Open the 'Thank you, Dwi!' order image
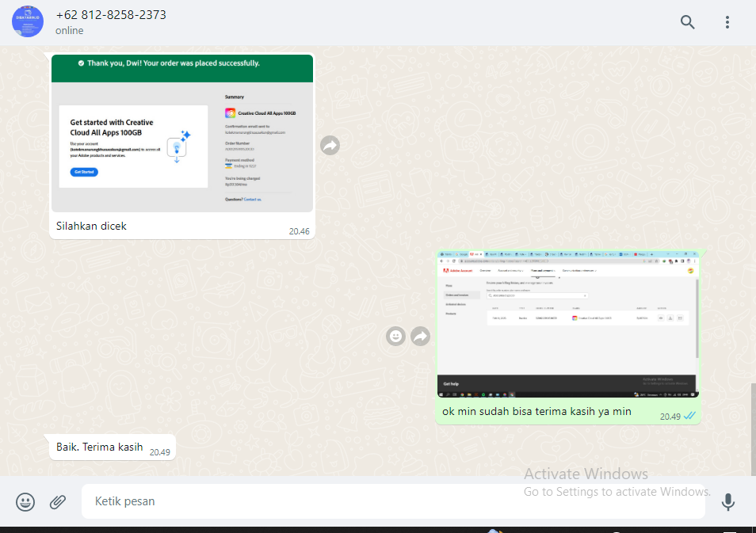The image size is (756, 533). 182,134
